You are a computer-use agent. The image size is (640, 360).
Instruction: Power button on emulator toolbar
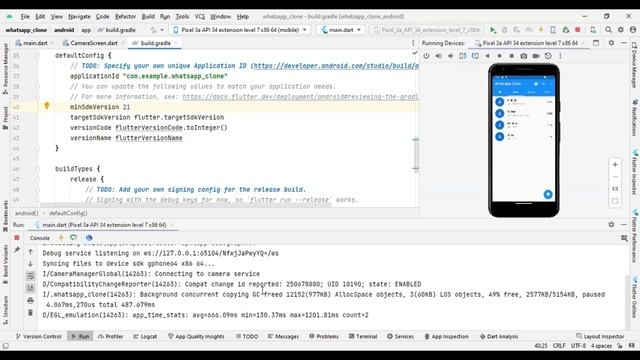(x=426, y=56)
